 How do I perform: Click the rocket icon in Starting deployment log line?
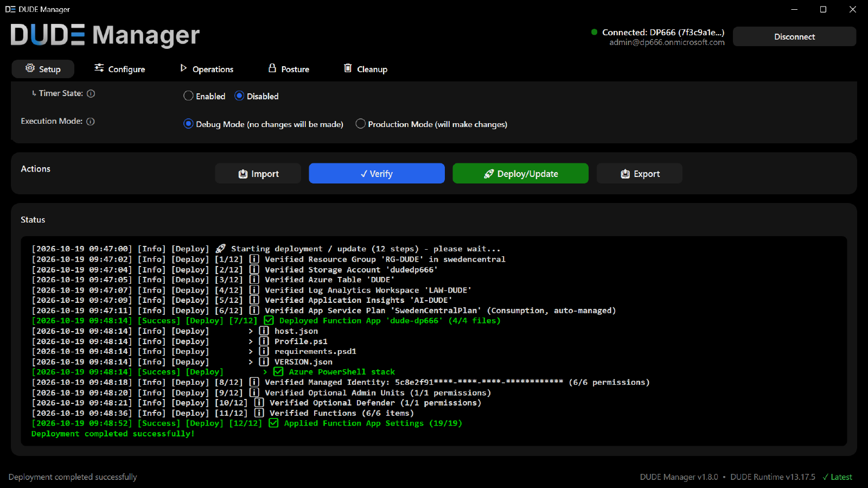pos(220,249)
